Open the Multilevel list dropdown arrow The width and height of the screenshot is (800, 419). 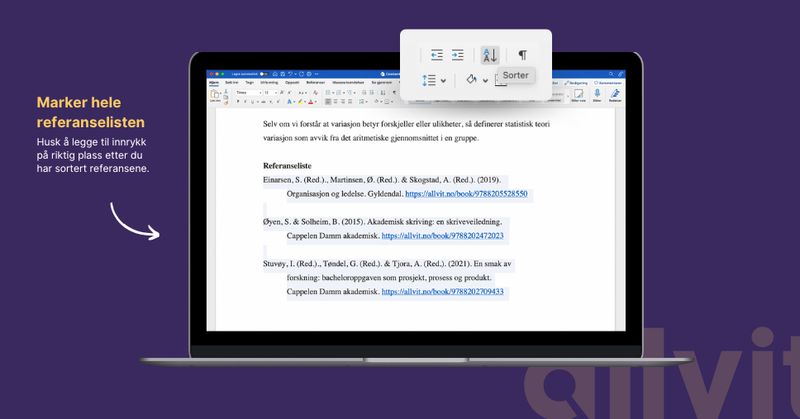pos(355,93)
